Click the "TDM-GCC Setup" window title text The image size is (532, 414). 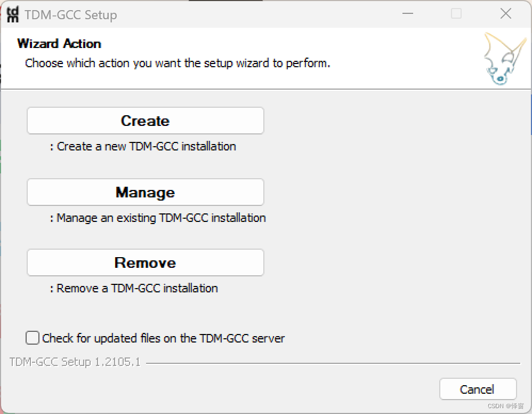71,15
